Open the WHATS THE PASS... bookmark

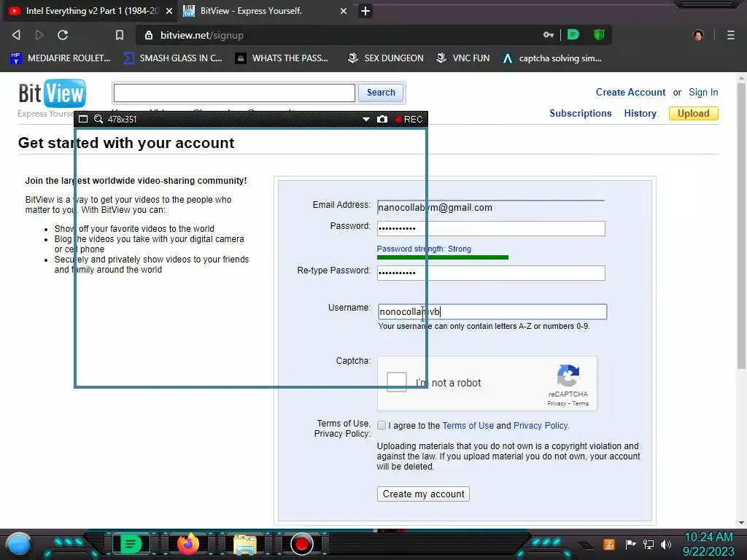tap(282, 58)
